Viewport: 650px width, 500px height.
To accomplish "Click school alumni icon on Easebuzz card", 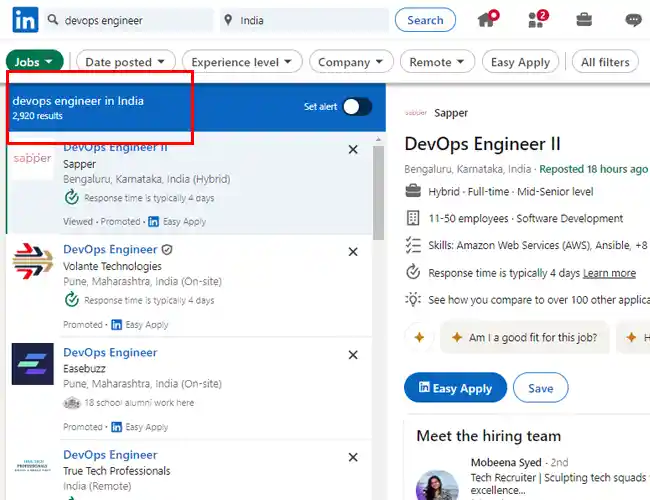I will pos(72,403).
